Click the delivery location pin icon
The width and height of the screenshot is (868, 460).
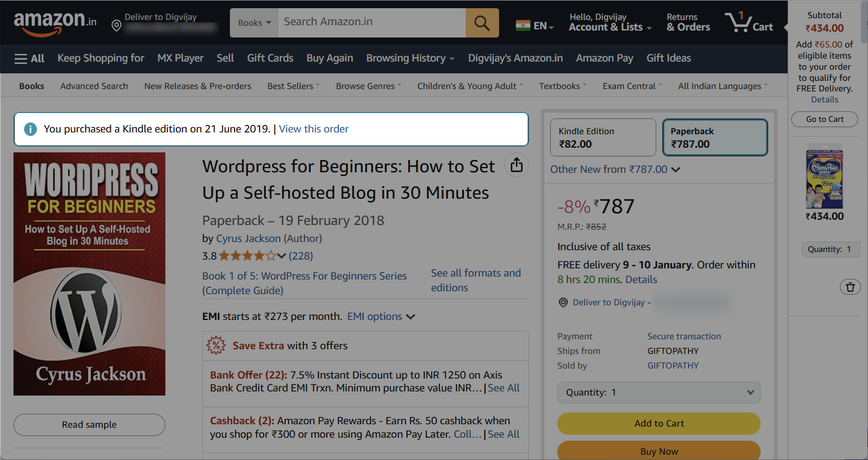tap(116, 25)
